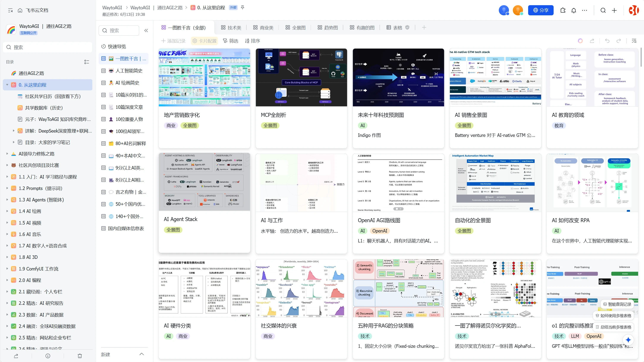644x362 pixels.
Task: Undo the last action
Action: tap(607, 41)
